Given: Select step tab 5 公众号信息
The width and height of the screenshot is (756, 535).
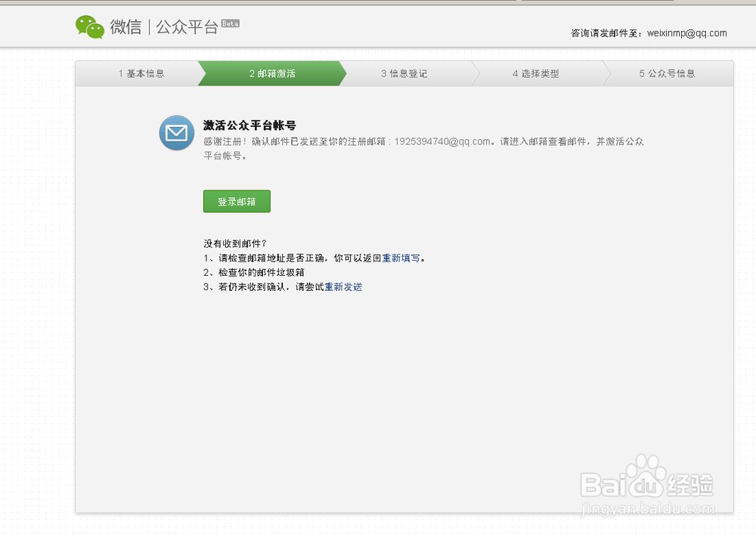Looking at the screenshot, I should point(668,73).
